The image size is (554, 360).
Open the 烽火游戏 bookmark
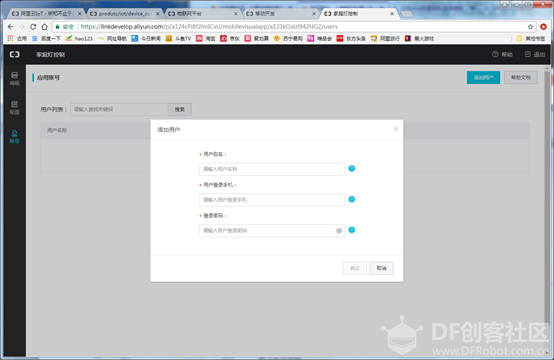419,39
